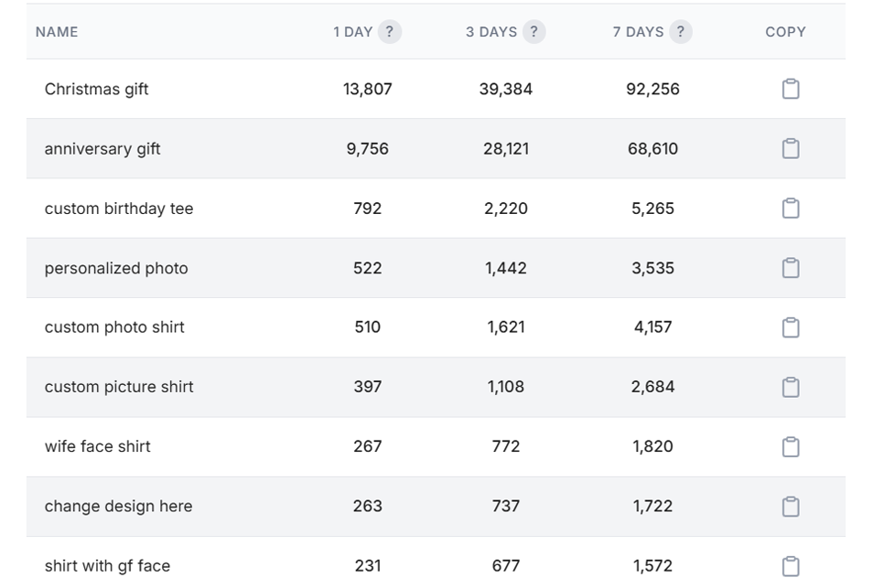The height and width of the screenshot is (588, 873).
Task: Select the custom birthday tee name
Action: pos(119,208)
